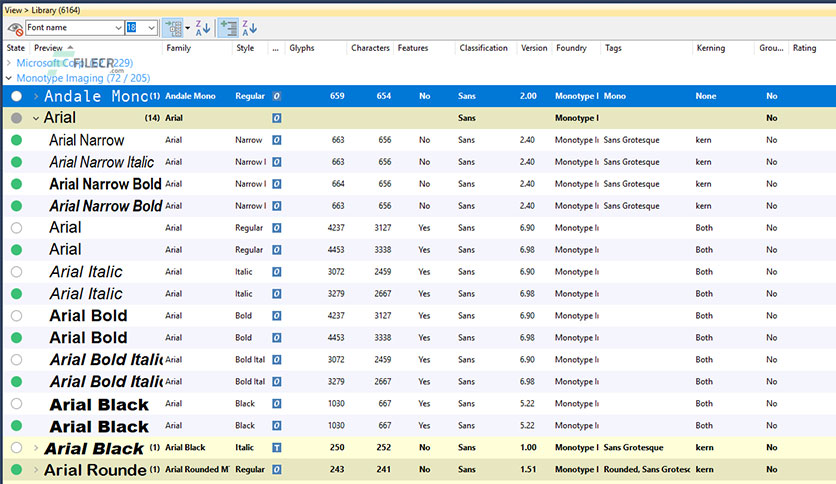Toggle the state circle of the Arial Black Italic family
Viewport: 836px width, 484px height.
(x=17, y=448)
